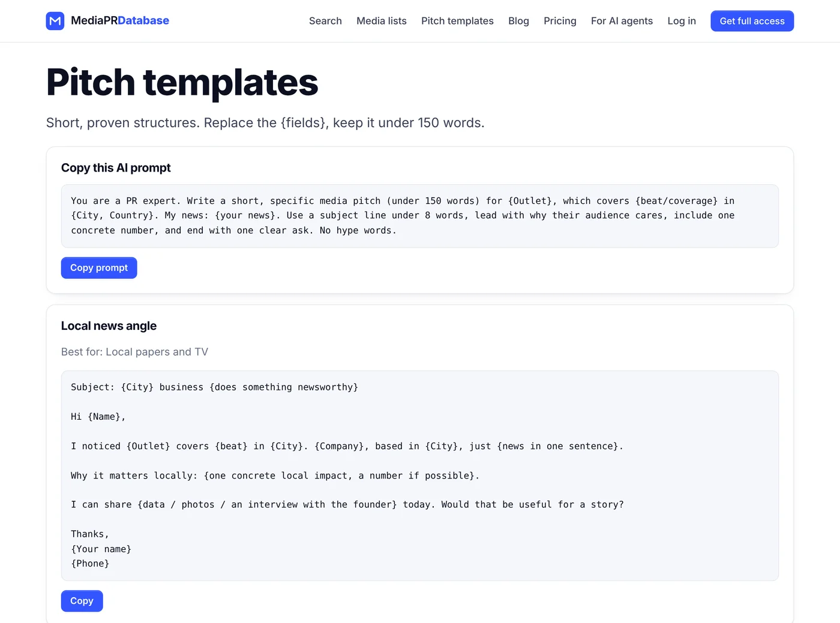Viewport: 840px width, 623px height.
Task: Open the Blog page
Action: (x=518, y=21)
